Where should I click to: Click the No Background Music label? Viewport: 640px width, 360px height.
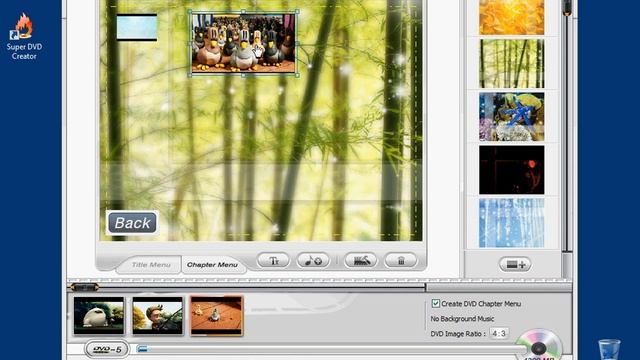[x=462, y=318]
